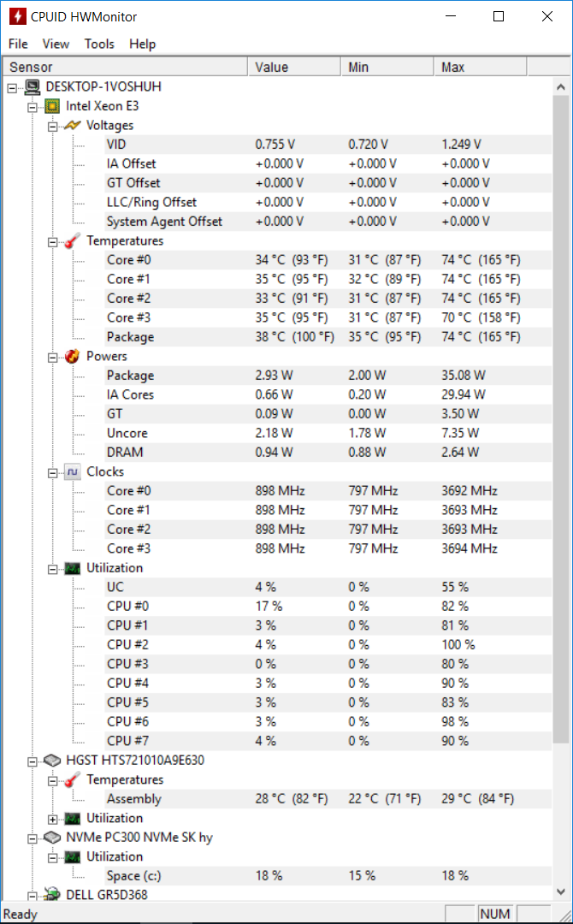Click the Intel Xeon E3 CPU chip icon

coord(52,106)
